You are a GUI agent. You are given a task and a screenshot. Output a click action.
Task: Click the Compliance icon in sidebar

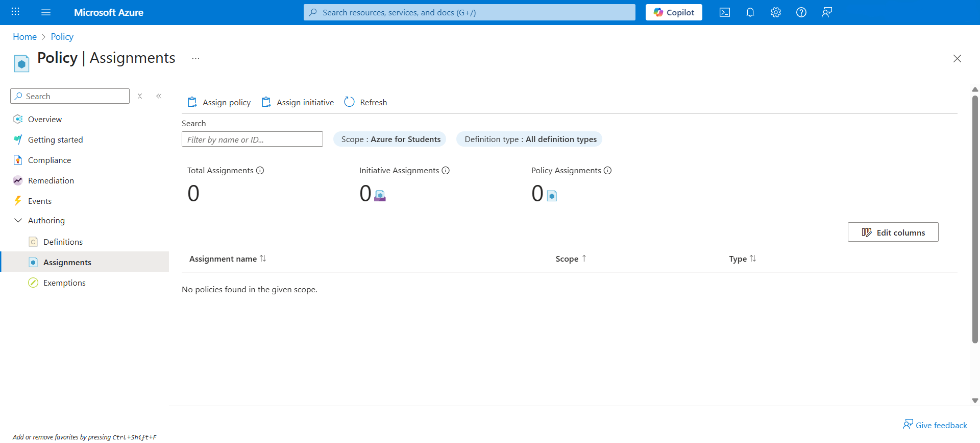(18, 160)
